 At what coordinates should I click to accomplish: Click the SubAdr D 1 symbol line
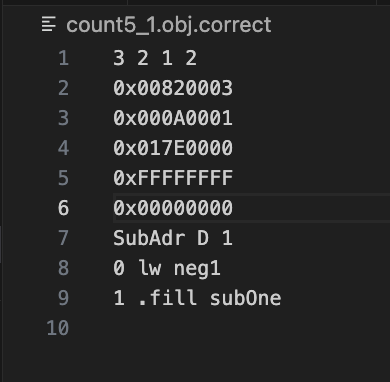pyautogui.click(x=173, y=238)
